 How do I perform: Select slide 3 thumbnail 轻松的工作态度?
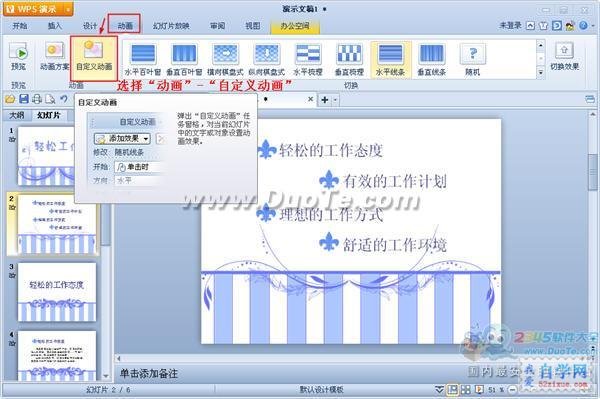pos(57,292)
